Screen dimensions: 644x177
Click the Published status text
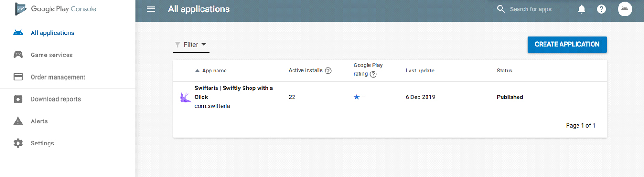click(510, 97)
